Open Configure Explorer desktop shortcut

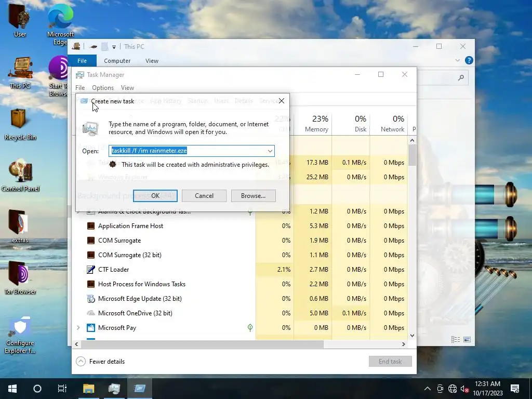[x=20, y=336]
